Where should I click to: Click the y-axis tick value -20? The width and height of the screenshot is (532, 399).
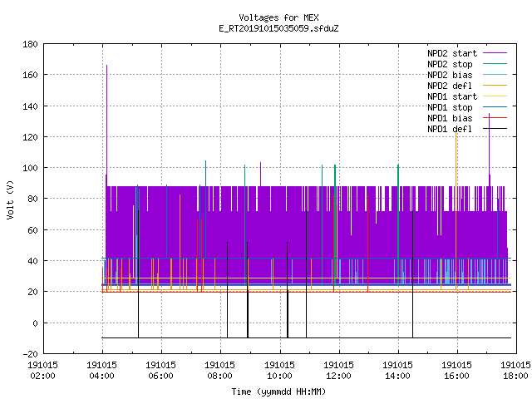[x=30, y=354]
